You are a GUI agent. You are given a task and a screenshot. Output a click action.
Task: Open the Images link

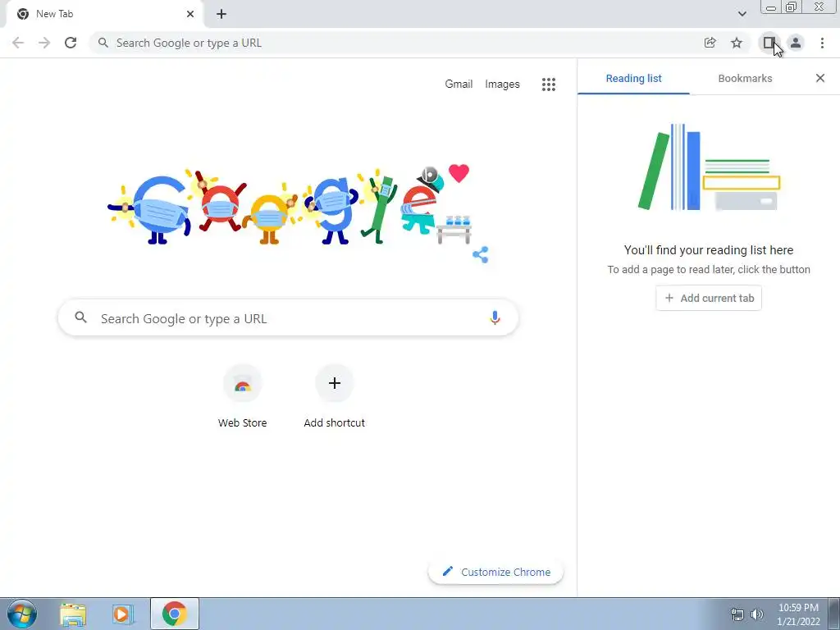(502, 84)
